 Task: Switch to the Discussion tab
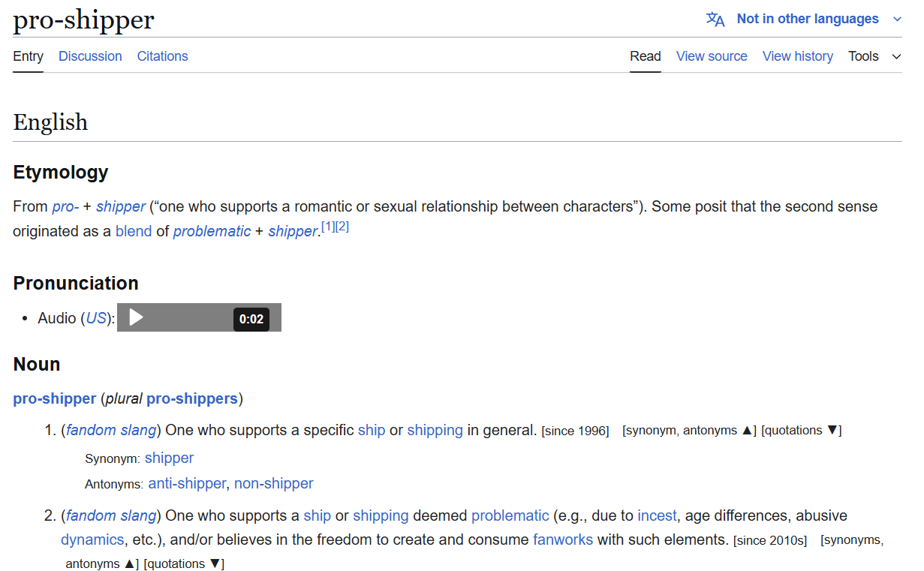click(90, 56)
